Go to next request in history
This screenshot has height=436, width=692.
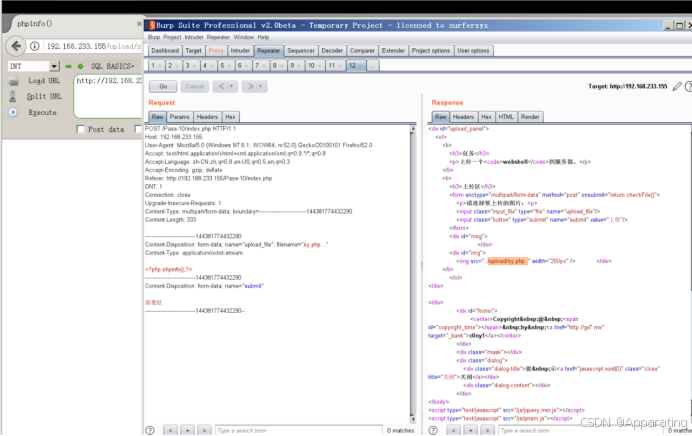click(x=250, y=86)
